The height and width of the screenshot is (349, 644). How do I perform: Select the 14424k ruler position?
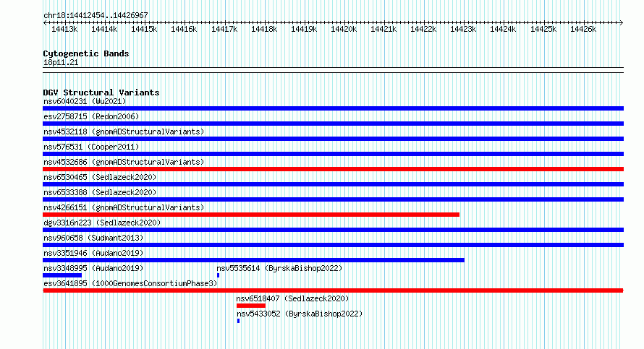503,29
